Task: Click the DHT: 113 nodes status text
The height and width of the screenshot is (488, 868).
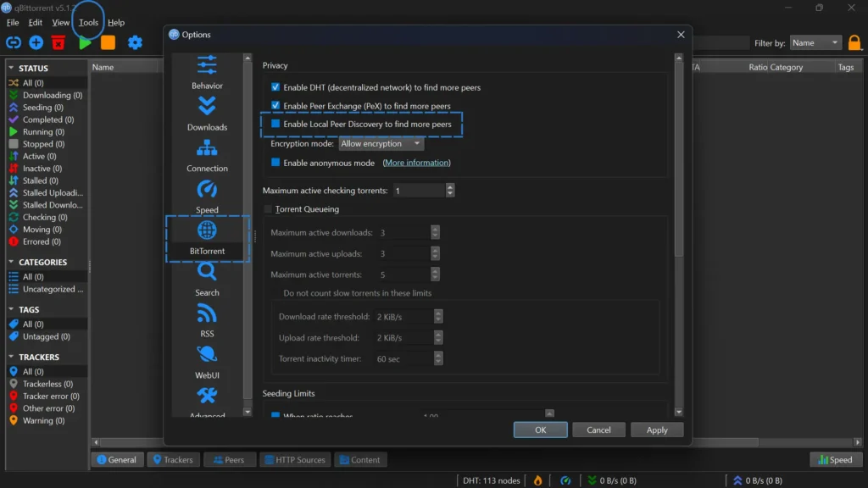Action: [x=492, y=480]
